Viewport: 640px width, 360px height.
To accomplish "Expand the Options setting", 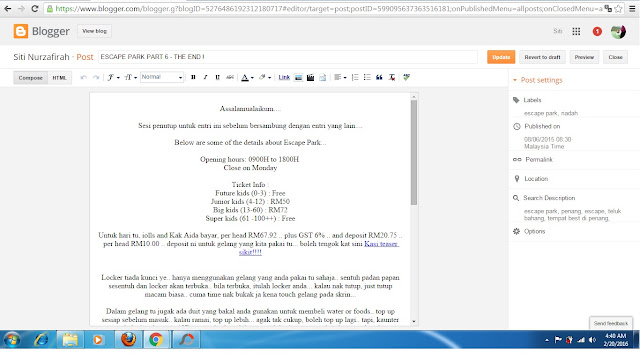I will 534,231.
